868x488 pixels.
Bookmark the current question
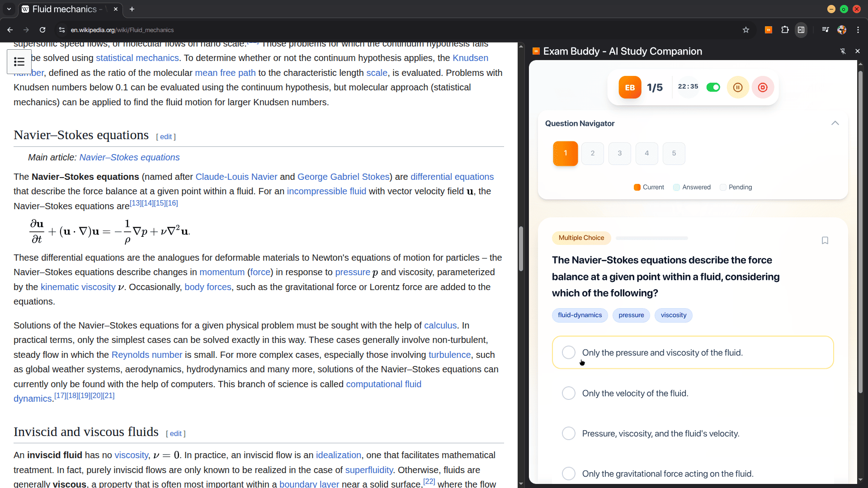click(825, 240)
